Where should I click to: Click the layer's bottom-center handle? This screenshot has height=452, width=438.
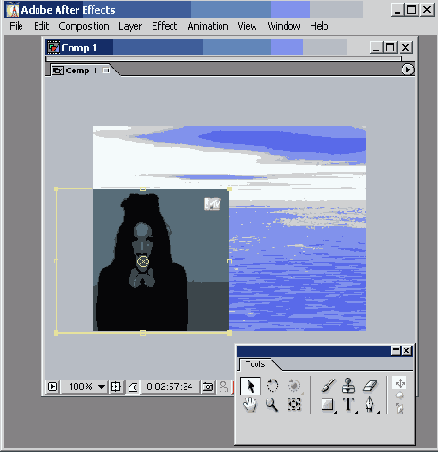(143, 333)
